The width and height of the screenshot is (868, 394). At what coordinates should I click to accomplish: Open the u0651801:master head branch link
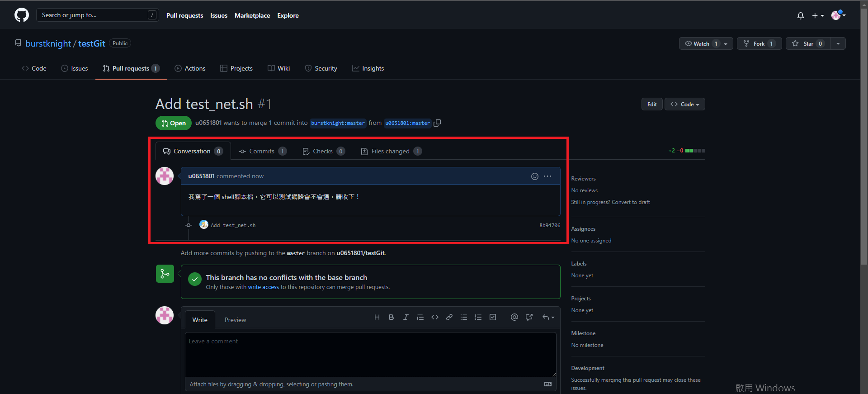click(x=408, y=123)
